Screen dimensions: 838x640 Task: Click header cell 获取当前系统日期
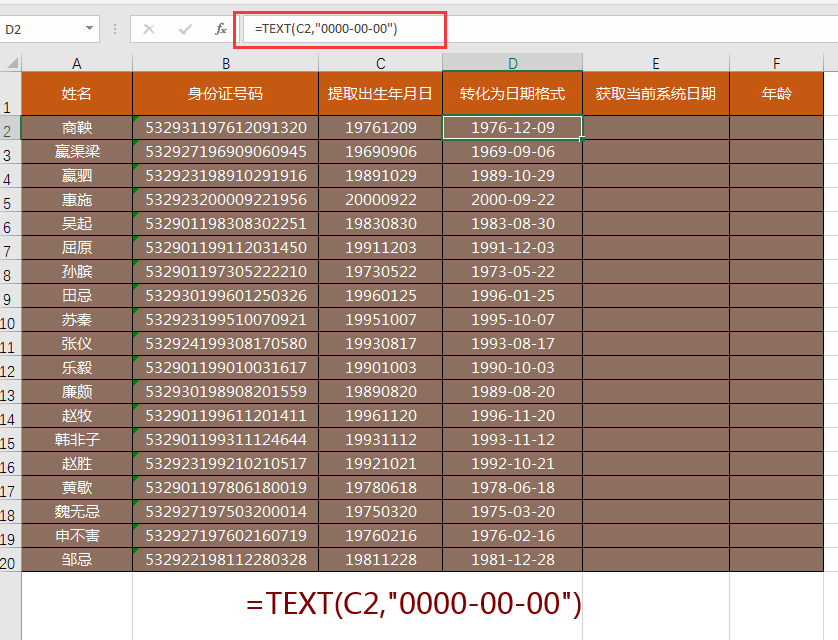tap(656, 94)
